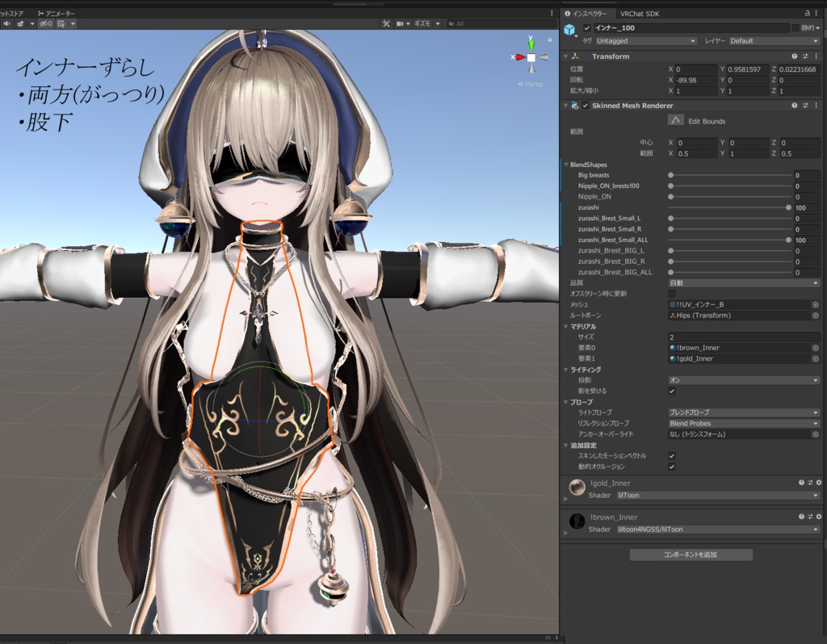The image size is (827, 644).
Task: Open the scene camera settings icon
Action: 401,23
